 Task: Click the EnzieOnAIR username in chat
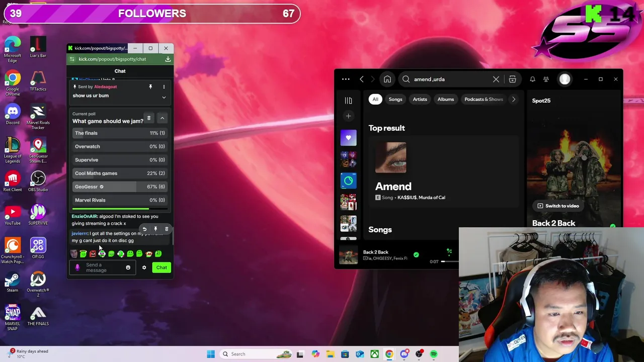pos(85,216)
